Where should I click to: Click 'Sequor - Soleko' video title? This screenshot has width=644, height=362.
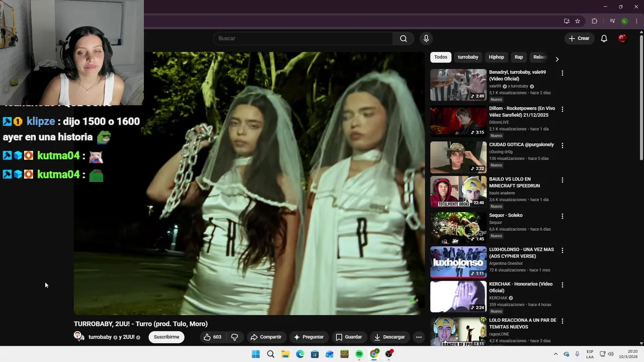coord(506,215)
